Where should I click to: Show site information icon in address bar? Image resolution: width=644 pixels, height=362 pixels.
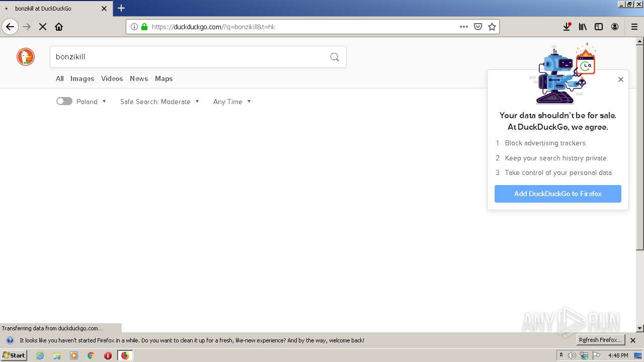coord(134,27)
